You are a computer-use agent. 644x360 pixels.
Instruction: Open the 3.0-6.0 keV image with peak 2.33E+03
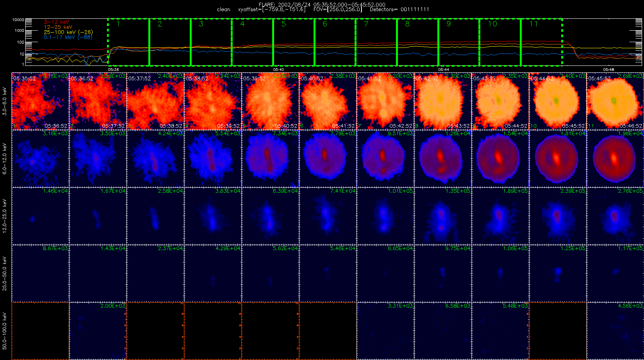pos(270,101)
